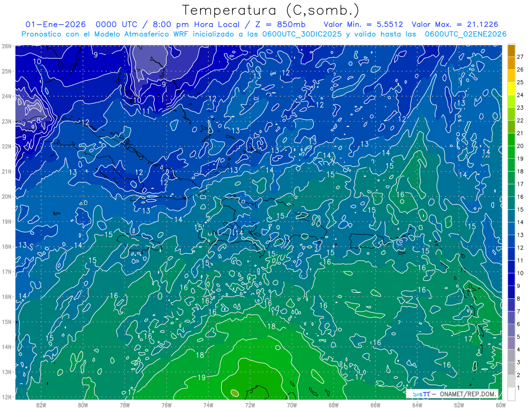Click the 16N latitude axis label
Viewport: 532px width, 411px height.
pos(7,297)
